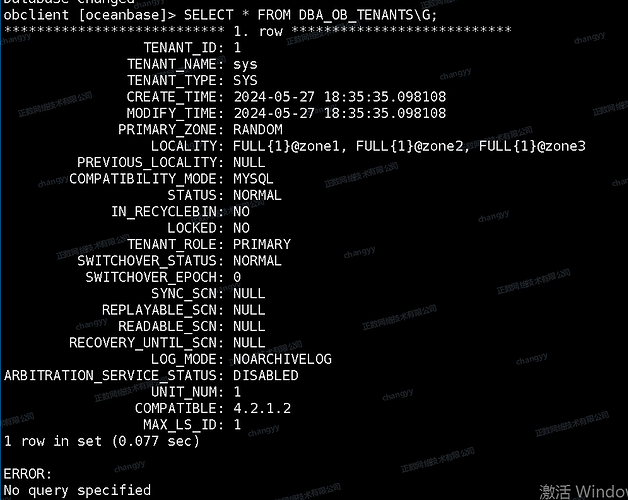This screenshot has width=628, height=500.
Task: Click the ERROR: message line
Action: point(27,474)
